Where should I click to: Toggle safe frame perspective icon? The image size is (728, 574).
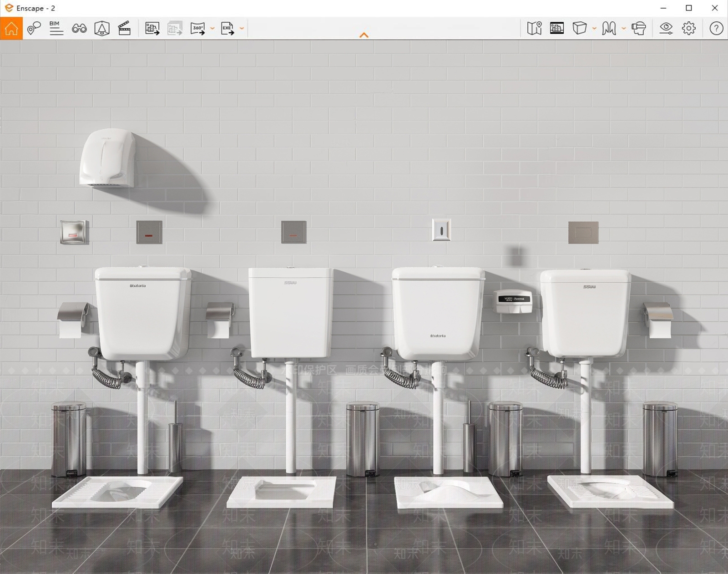tap(102, 28)
